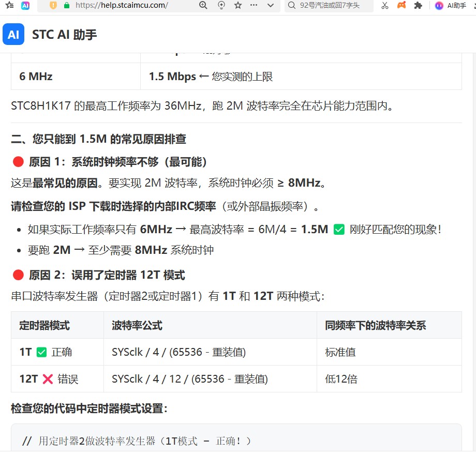Screen dimensions: 476x455
Task: Click the red circle beside 原因 1
Action: (18, 162)
